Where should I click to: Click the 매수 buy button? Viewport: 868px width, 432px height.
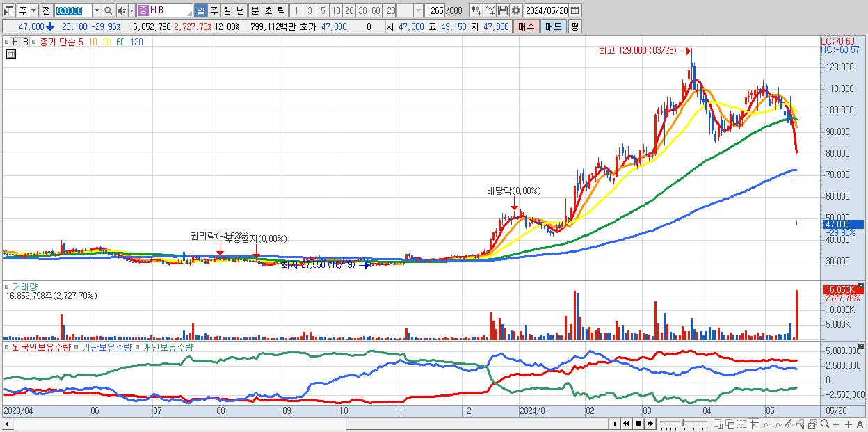[527, 26]
